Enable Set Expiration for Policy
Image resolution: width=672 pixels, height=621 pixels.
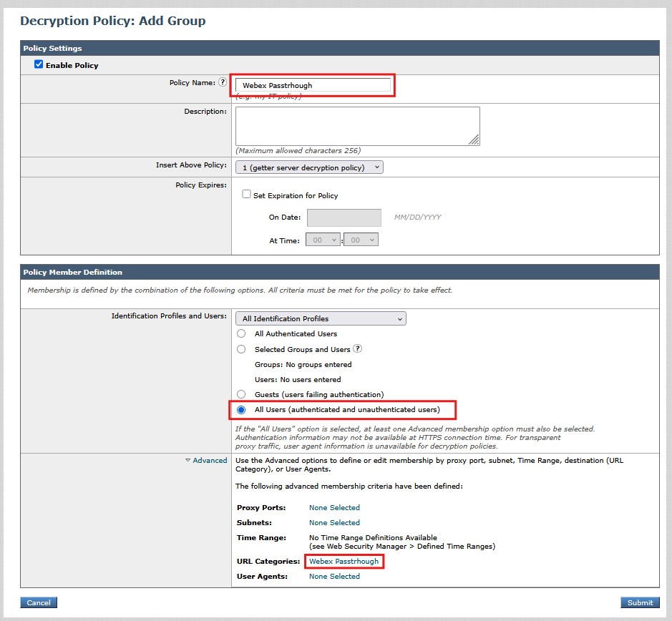tap(246, 194)
